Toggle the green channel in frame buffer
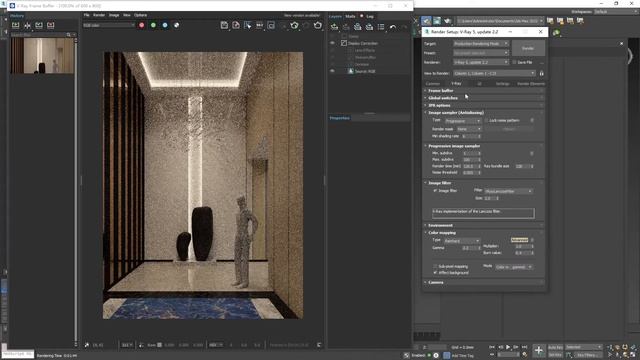Viewport: 640px width, 360px height. tap(153, 25)
